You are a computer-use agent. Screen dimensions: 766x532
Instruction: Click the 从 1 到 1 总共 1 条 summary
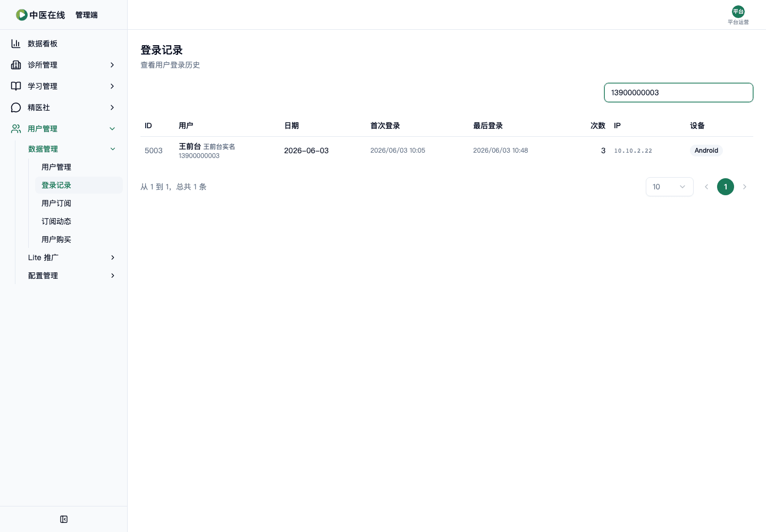(x=173, y=187)
